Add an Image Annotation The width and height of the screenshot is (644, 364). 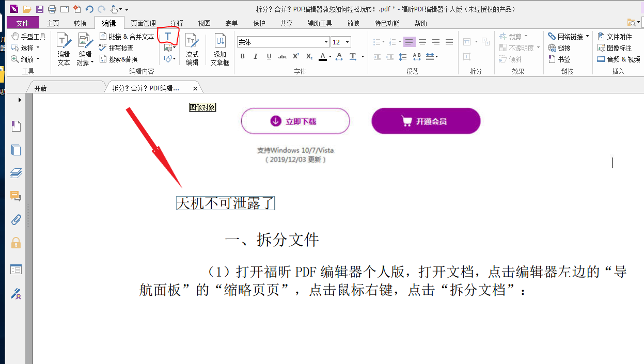(614, 48)
